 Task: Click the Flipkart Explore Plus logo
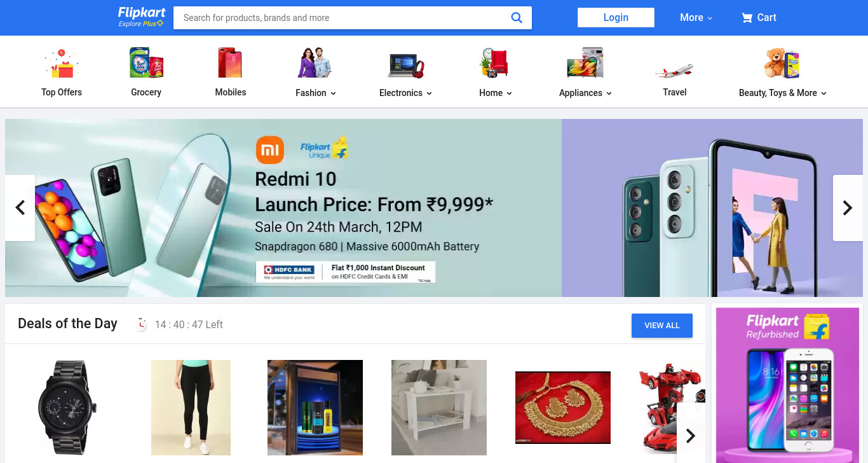[141, 17]
